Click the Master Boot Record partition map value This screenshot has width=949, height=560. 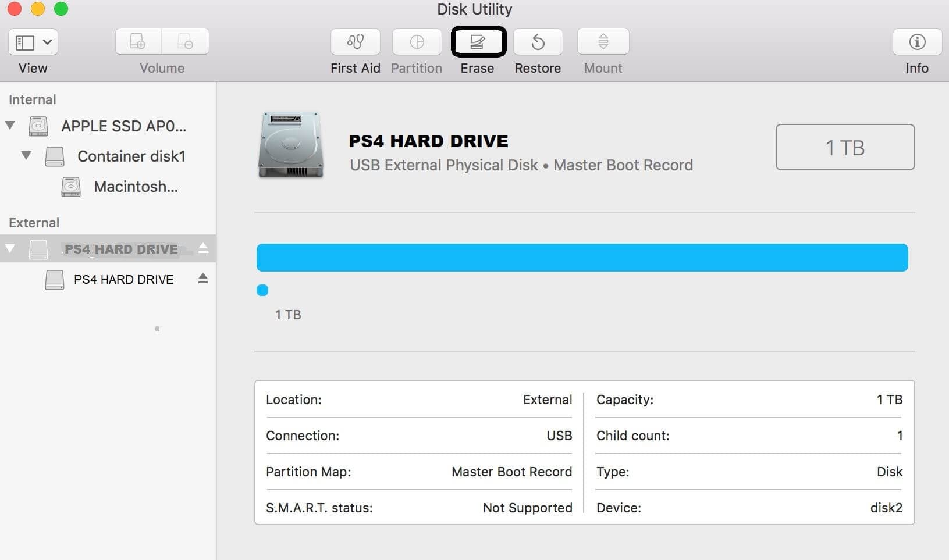[x=511, y=472]
